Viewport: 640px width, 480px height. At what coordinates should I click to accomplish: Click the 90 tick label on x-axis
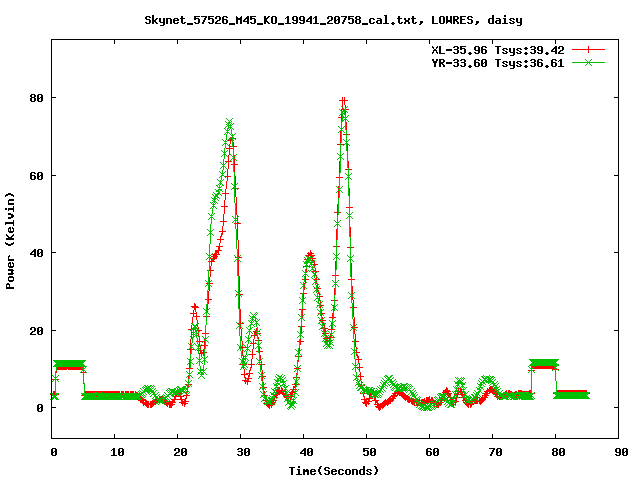coord(620,452)
